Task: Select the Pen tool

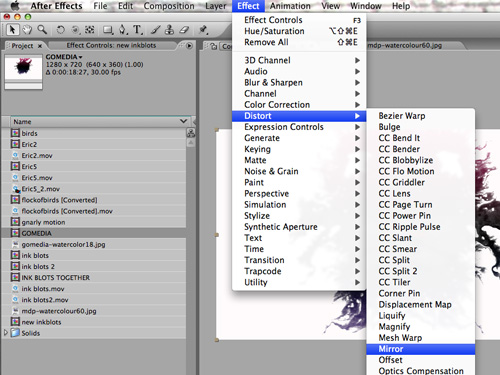Action: point(123,30)
